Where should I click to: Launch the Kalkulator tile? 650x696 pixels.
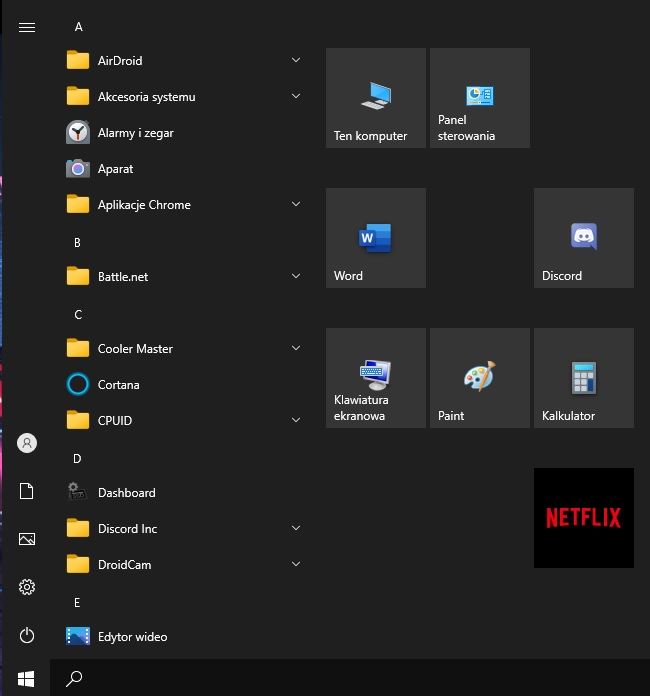[583, 378]
